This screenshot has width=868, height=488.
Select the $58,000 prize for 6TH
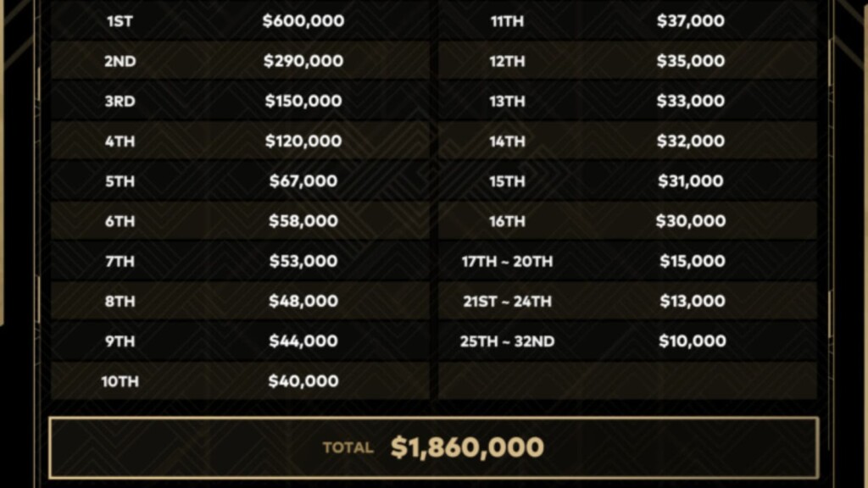[303, 221]
